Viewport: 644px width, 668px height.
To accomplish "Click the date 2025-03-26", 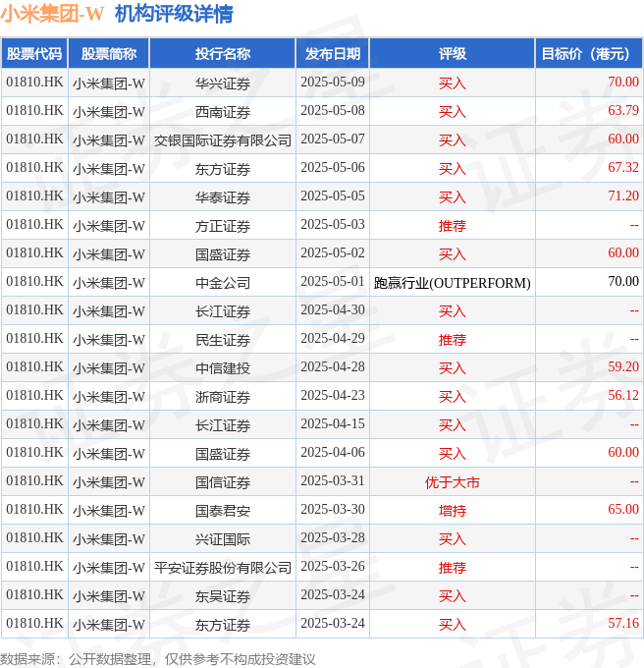I will coord(333,566).
